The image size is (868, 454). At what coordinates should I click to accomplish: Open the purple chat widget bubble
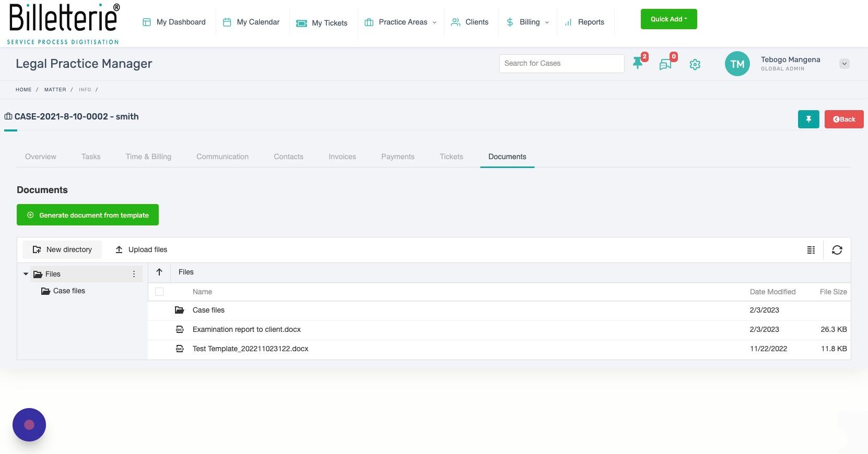tap(29, 425)
